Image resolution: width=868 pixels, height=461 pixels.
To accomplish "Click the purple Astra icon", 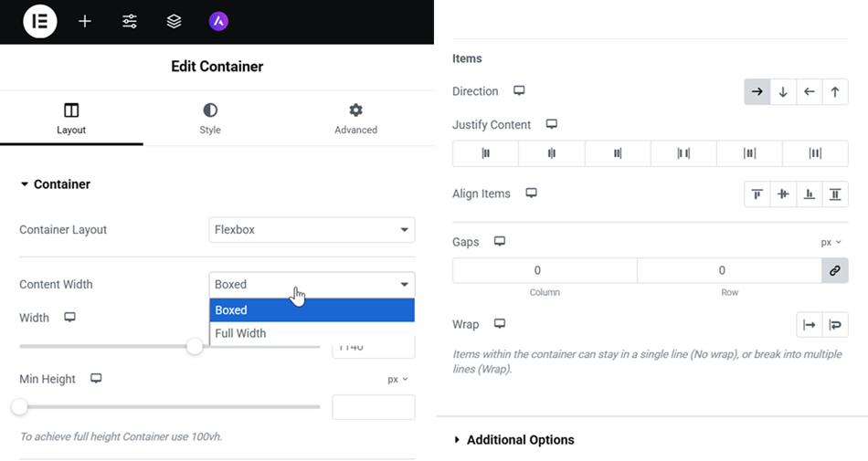I will (218, 22).
